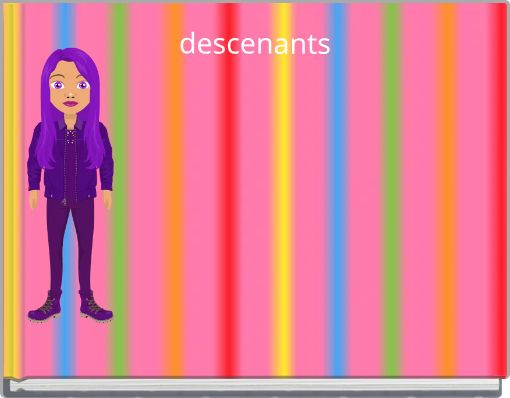Click the book's bottom page edge
This screenshot has height=398, width=510.
255,385
